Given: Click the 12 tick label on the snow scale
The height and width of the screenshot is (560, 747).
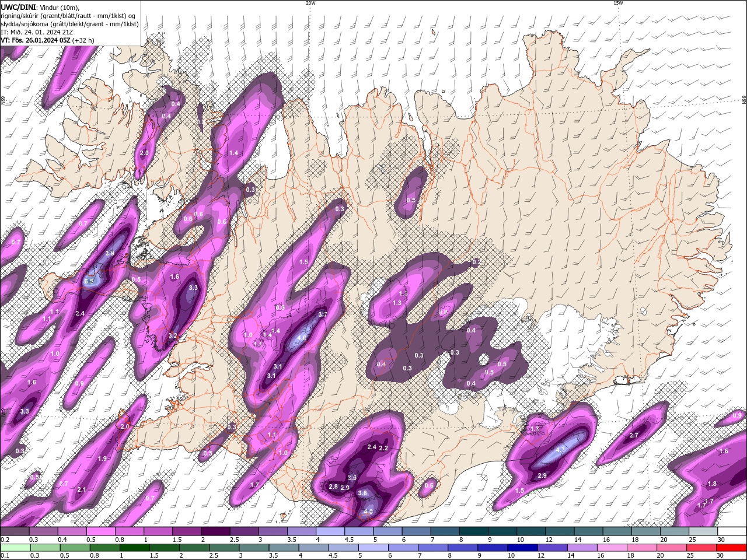Looking at the screenshot, I should (549, 540).
